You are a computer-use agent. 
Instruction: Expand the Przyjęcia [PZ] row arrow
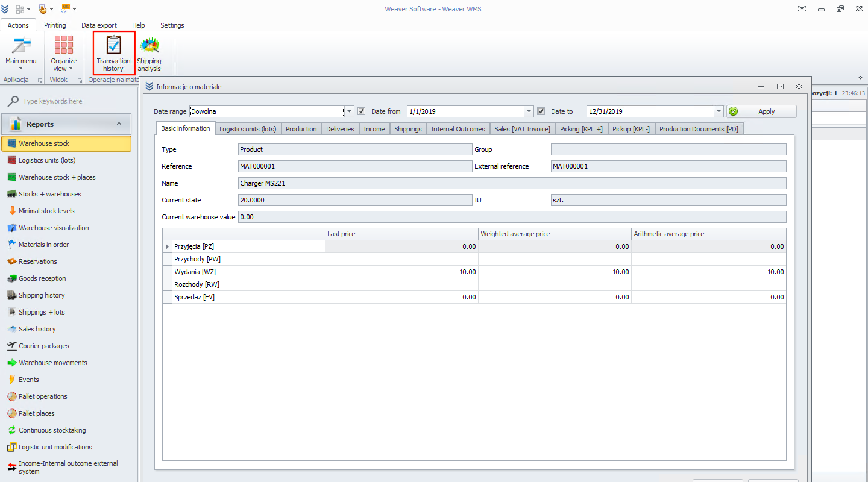click(x=168, y=246)
